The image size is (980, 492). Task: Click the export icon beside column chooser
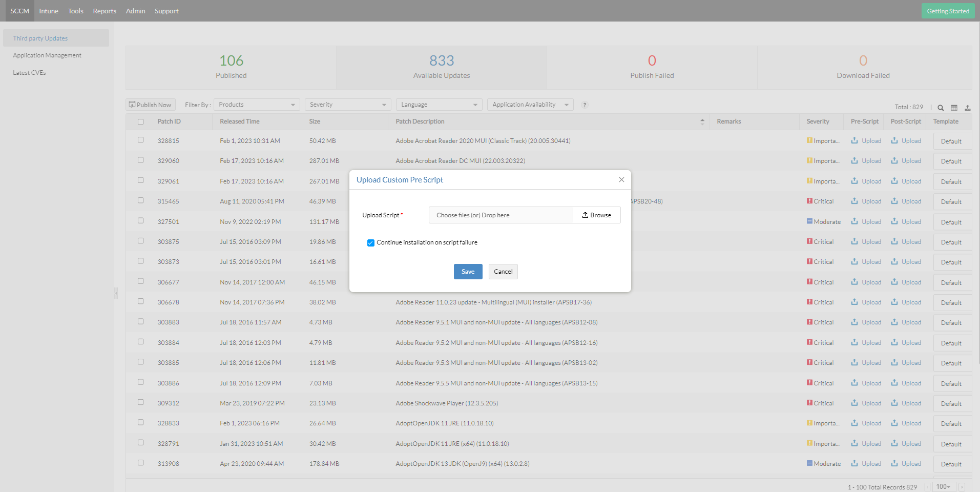coord(968,108)
